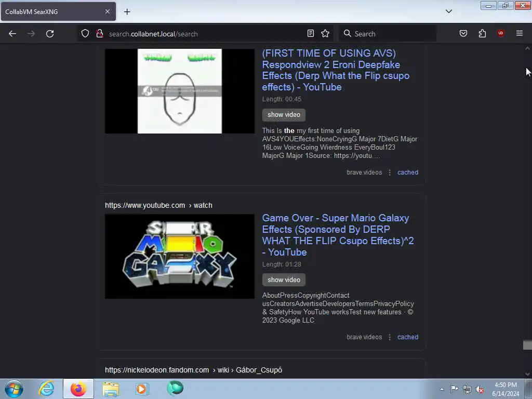Open the clock showing 4:50 PM

pos(506,389)
